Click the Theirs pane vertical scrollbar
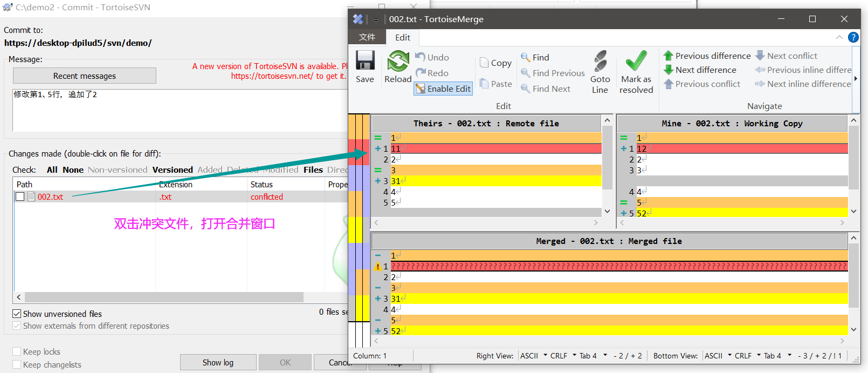Viewport: 868px width, 373px height. tap(607, 165)
